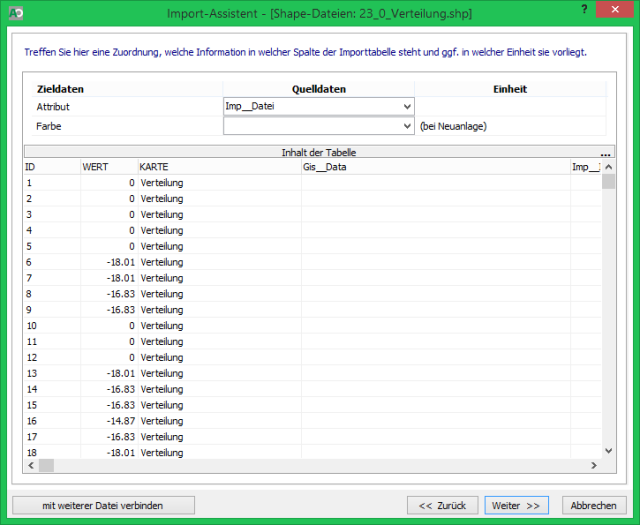The image size is (640, 525).
Task: Open help with the question mark button
Action: (x=583, y=9)
